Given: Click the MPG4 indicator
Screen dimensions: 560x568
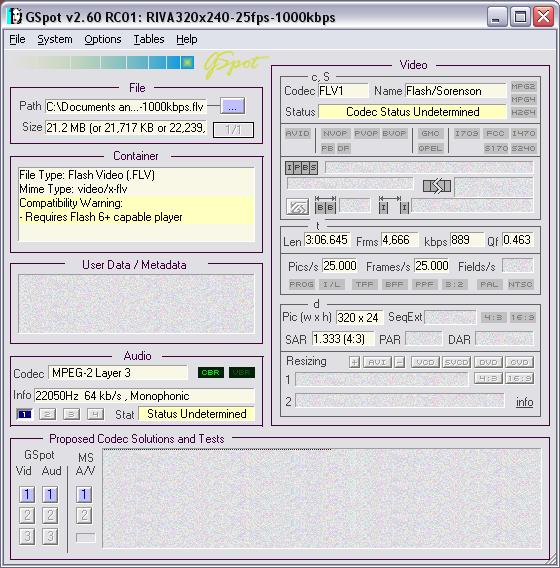Looking at the screenshot, I should (x=523, y=100).
